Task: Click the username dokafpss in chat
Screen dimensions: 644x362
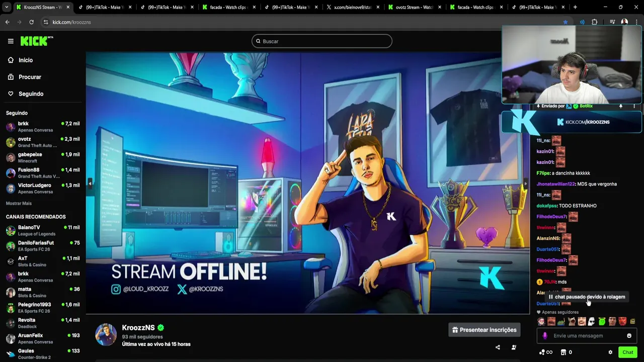Action: [x=547, y=206]
